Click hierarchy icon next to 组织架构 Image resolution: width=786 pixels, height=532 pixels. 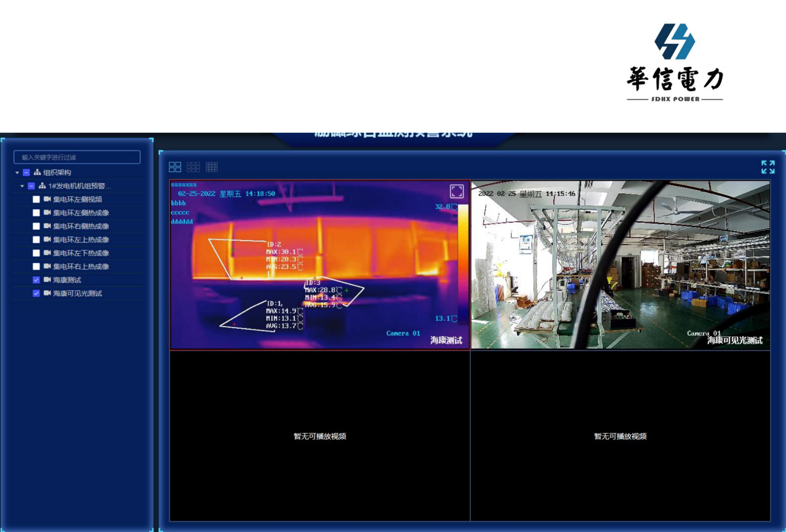pos(37,173)
